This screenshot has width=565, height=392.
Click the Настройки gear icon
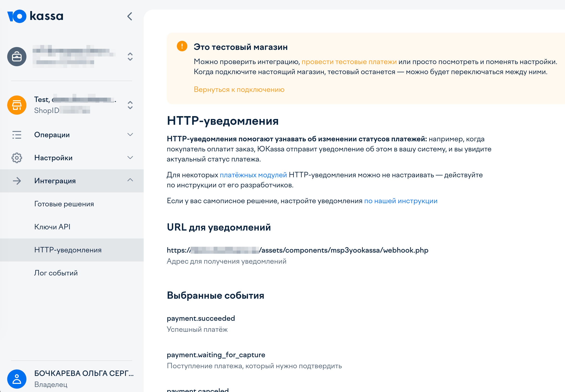click(17, 158)
